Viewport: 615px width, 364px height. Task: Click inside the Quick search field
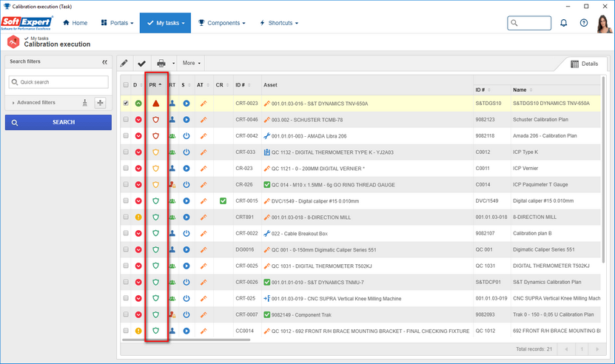[58, 82]
